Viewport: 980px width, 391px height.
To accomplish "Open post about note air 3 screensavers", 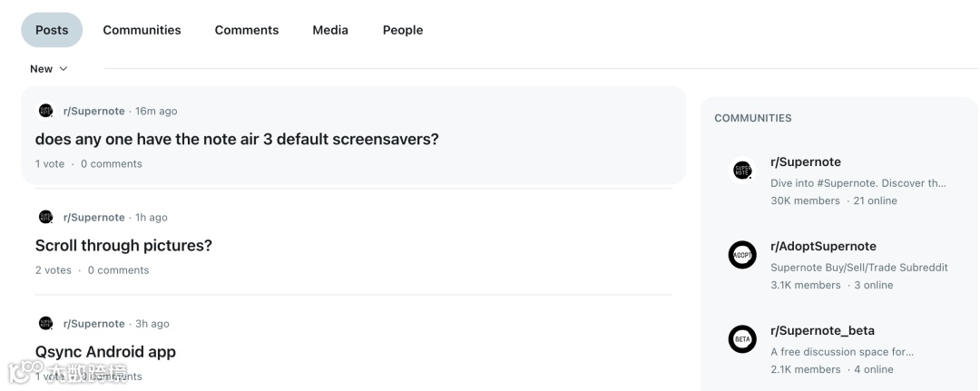I will tap(237, 140).
